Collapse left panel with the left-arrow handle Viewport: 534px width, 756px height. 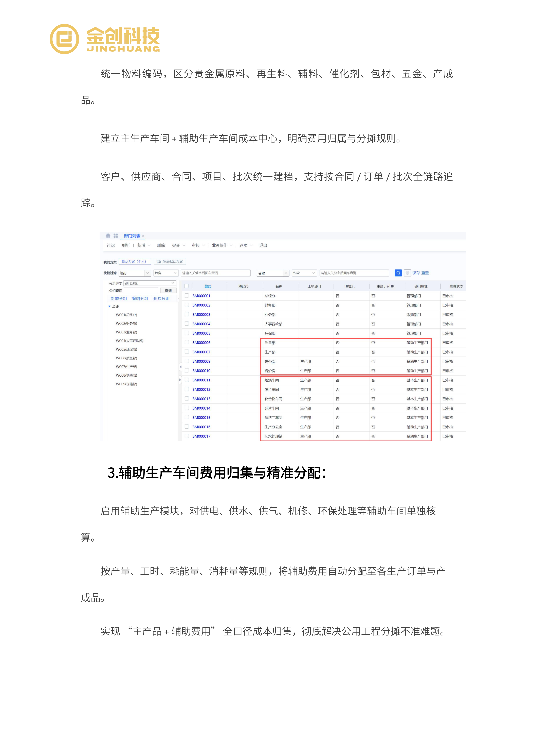click(x=180, y=366)
